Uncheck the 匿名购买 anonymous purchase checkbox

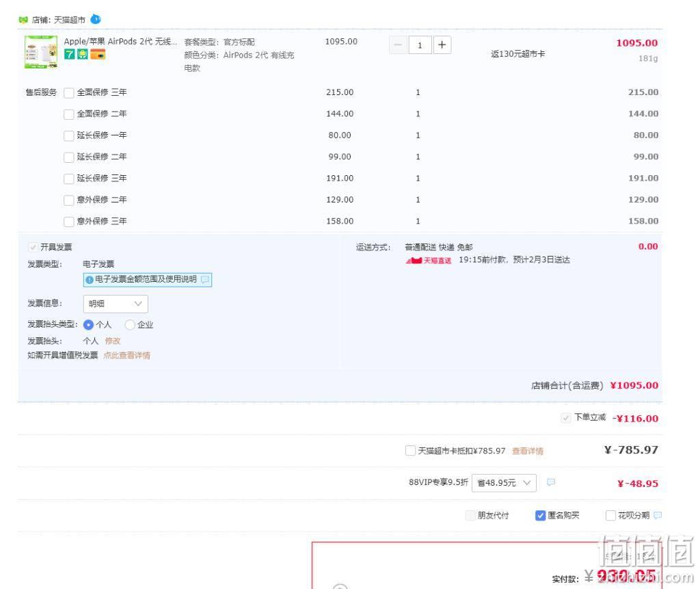tap(540, 516)
